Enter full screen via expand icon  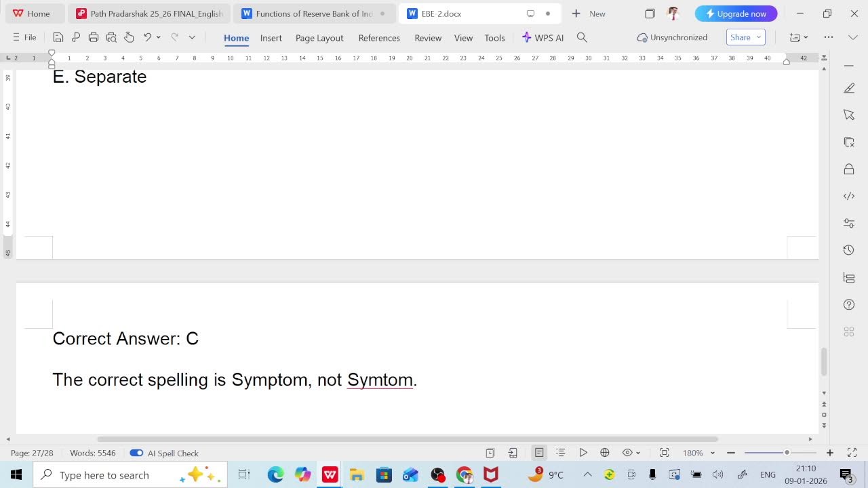coord(852,453)
